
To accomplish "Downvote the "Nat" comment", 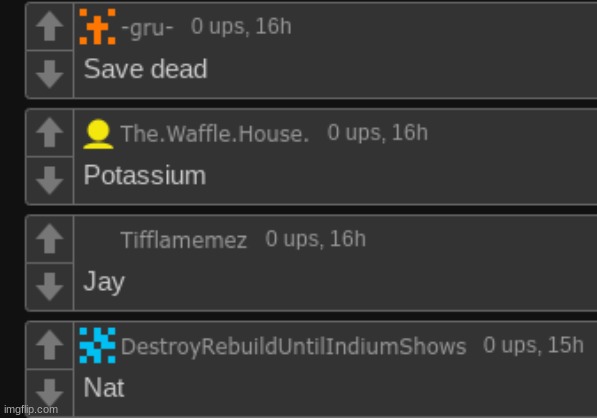I will 49,393.
